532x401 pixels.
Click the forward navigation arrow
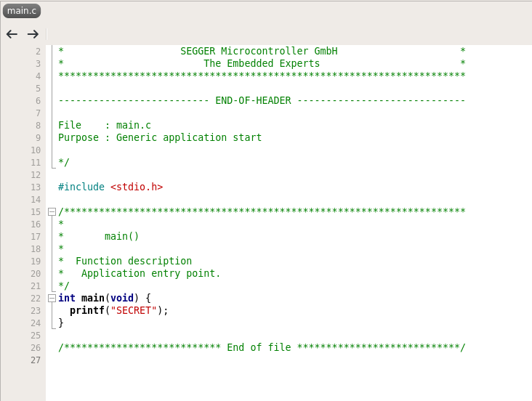point(33,34)
